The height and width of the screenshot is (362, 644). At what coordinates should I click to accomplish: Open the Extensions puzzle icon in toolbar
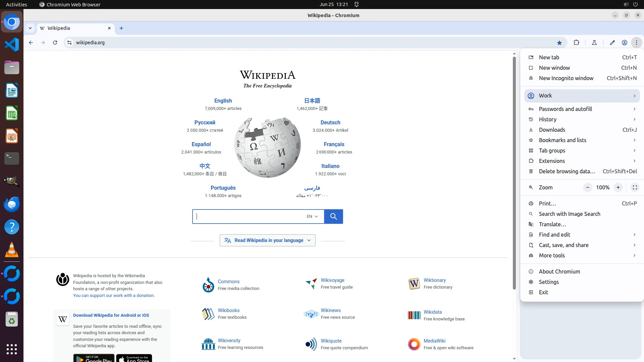tap(576, 43)
